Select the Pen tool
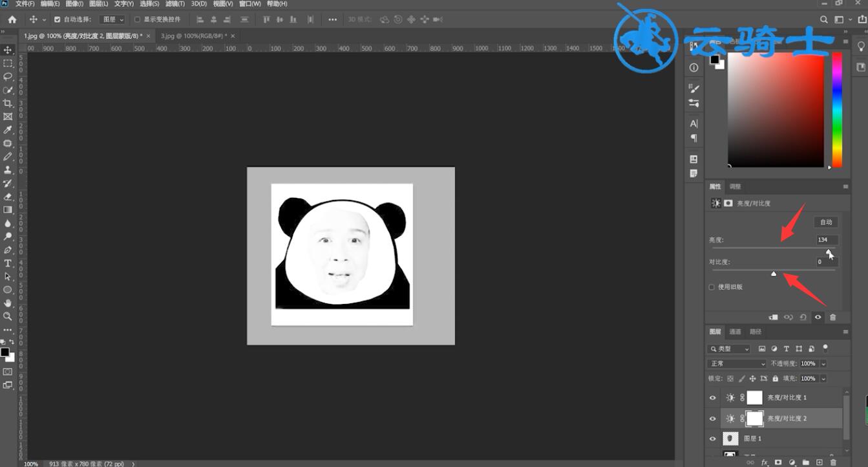This screenshot has width=868, height=467. pos(8,250)
